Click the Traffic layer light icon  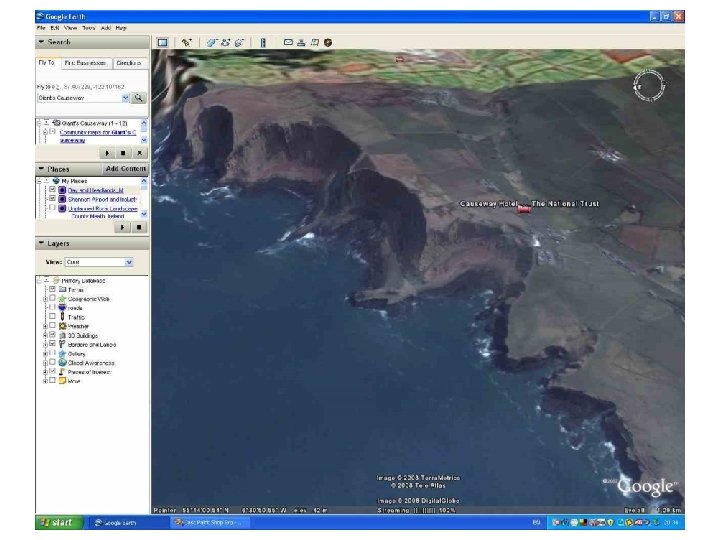(62, 317)
